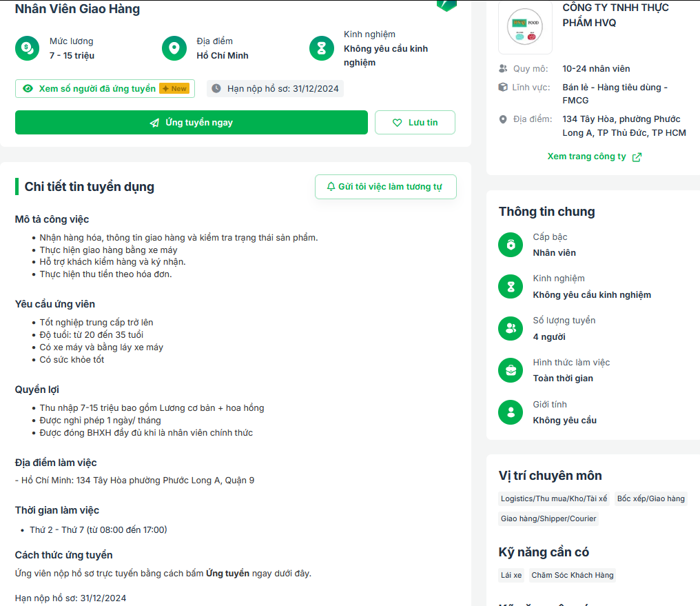This screenshot has width=700, height=606.
Task: Click the Lái xe skill tag
Action: [x=511, y=575]
